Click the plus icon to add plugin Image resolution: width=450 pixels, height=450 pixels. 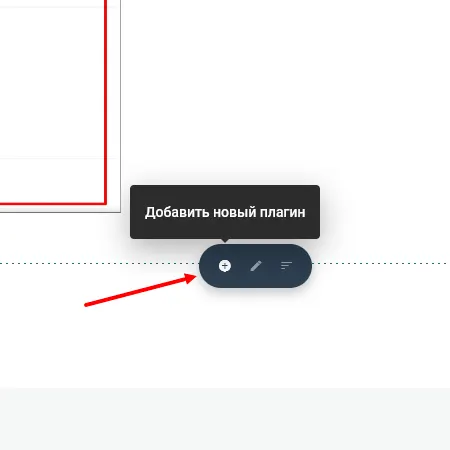click(x=225, y=266)
